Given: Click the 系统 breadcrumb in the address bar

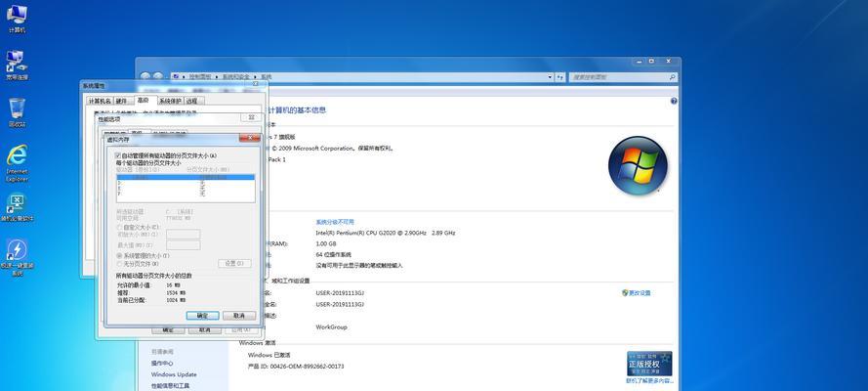Looking at the screenshot, I should tap(266, 77).
